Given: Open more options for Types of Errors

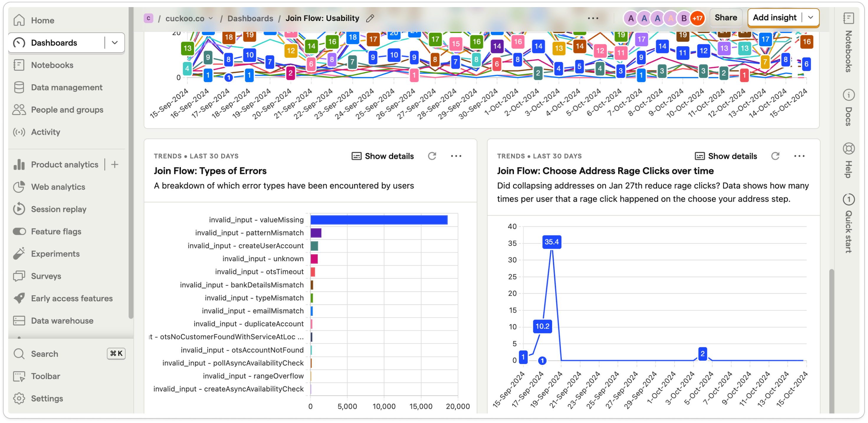Looking at the screenshot, I should [456, 156].
